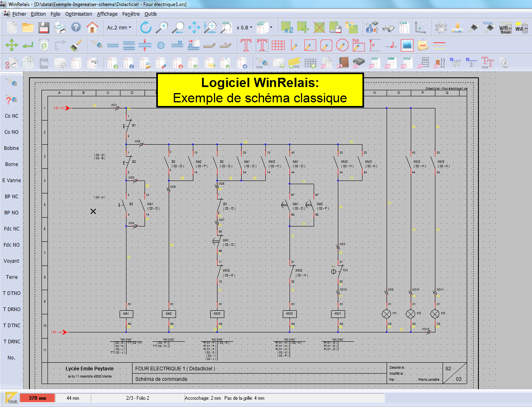Screen dimensions: 532x407
Task: Select Voyant in the left sidebar
Action: (12, 261)
